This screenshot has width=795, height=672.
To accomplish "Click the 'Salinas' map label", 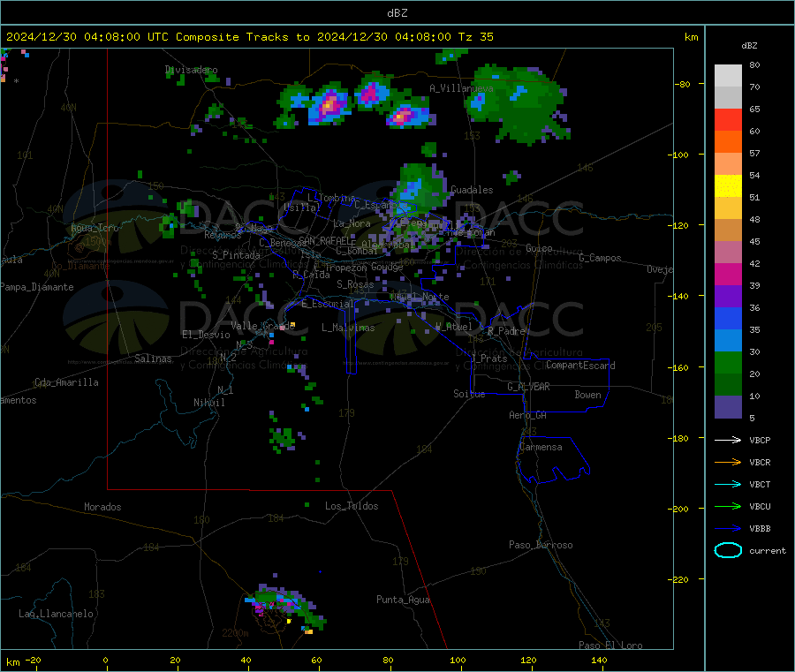I will coord(153,359).
